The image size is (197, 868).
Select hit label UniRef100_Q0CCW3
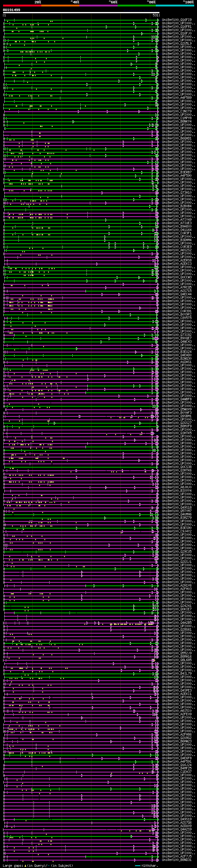tap(177, 277)
